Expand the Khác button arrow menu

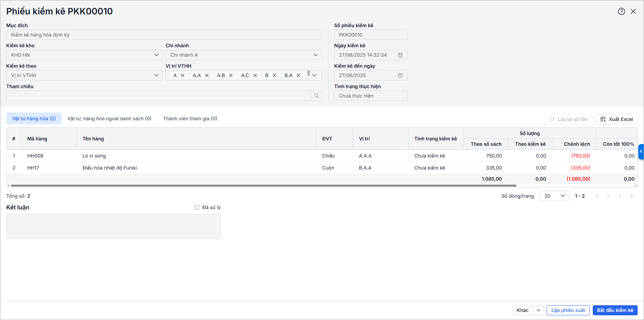click(538, 310)
